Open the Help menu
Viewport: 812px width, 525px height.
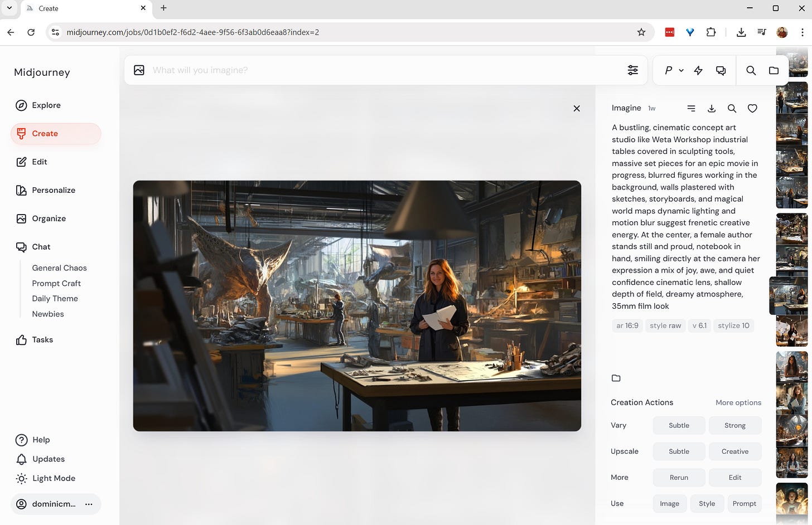tap(33, 440)
